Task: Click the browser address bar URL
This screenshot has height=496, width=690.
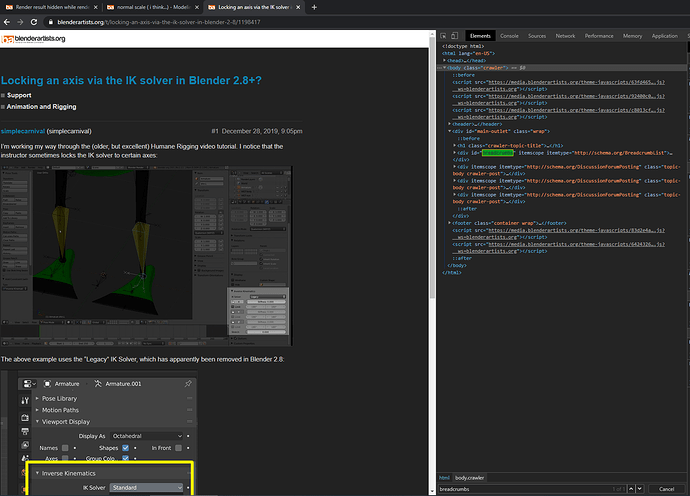Action: 159,22
